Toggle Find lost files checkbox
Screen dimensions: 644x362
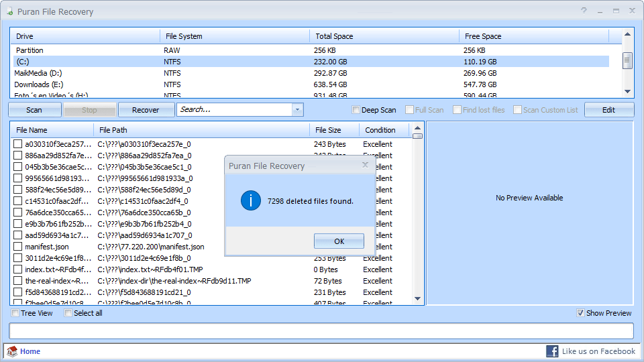(457, 109)
